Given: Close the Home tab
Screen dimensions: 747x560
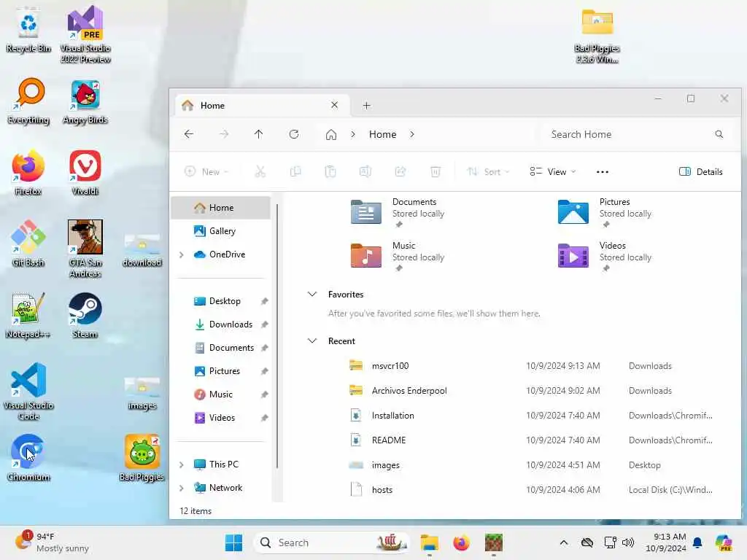Looking at the screenshot, I should (x=334, y=105).
